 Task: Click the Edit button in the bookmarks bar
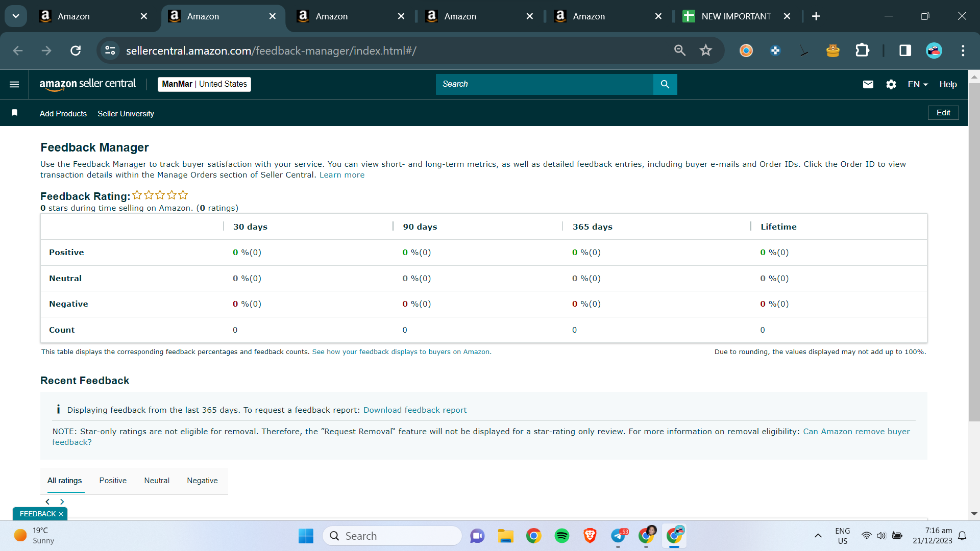943,113
